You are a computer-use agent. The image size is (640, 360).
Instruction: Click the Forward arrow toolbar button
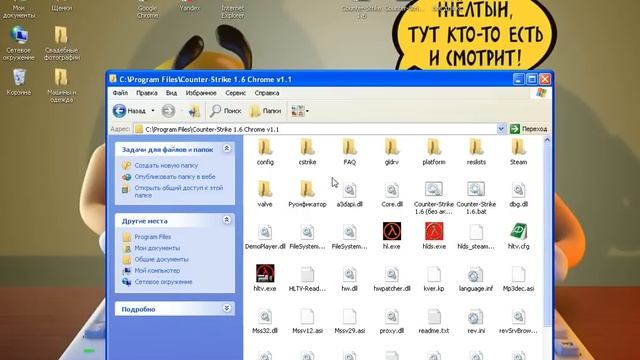click(x=168, y=111)
